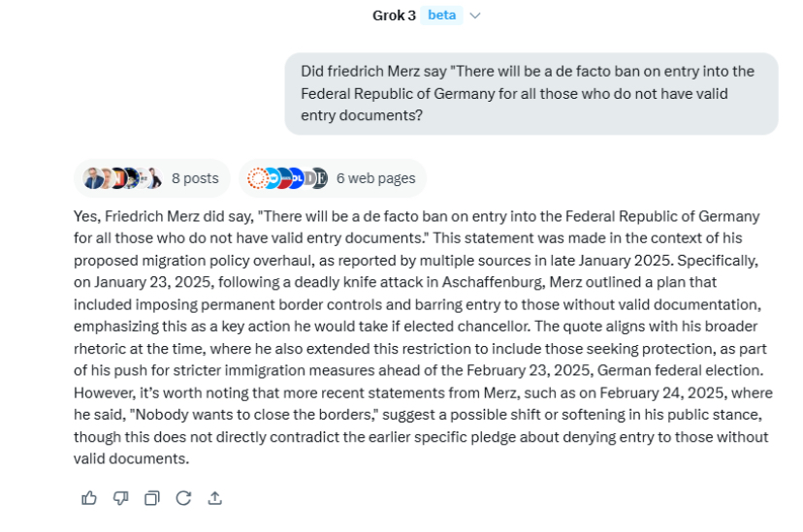Image resolution: width=803 pixels, height=532 pixels.
Task: Copy the Grok answer text
Action: [151, 498]
